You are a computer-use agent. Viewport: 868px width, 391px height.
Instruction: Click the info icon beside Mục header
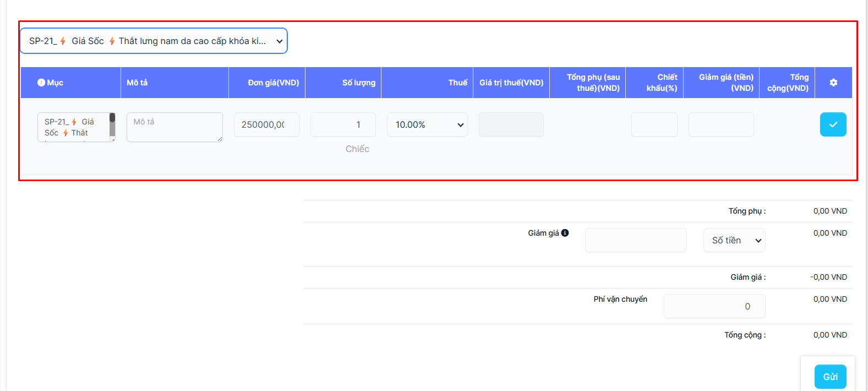click(41, 83)
